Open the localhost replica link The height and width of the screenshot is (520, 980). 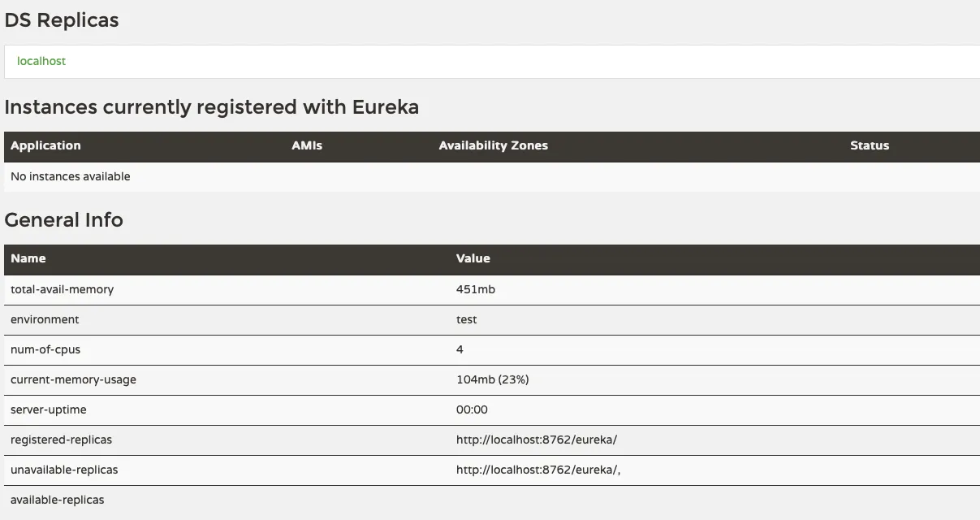tap(41, 61)
